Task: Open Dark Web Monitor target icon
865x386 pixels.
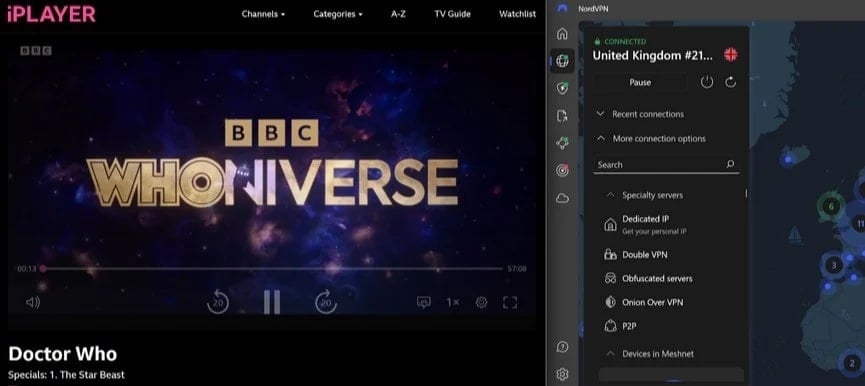Action: coord(562,171)
